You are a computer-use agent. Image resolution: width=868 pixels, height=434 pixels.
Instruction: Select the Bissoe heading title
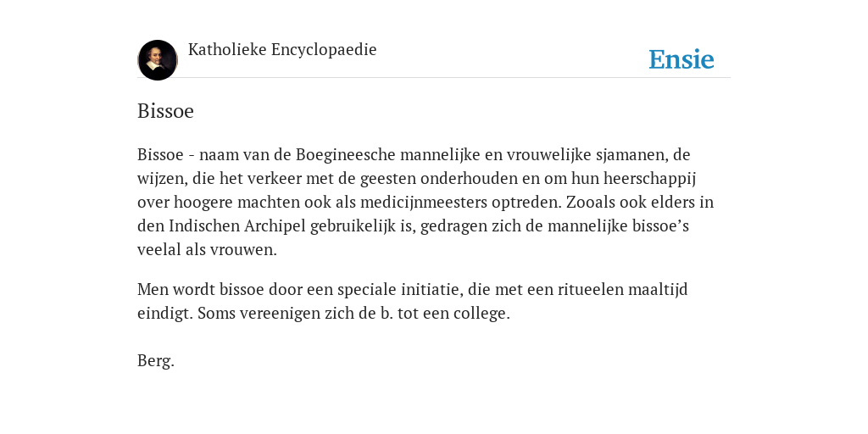165,111
